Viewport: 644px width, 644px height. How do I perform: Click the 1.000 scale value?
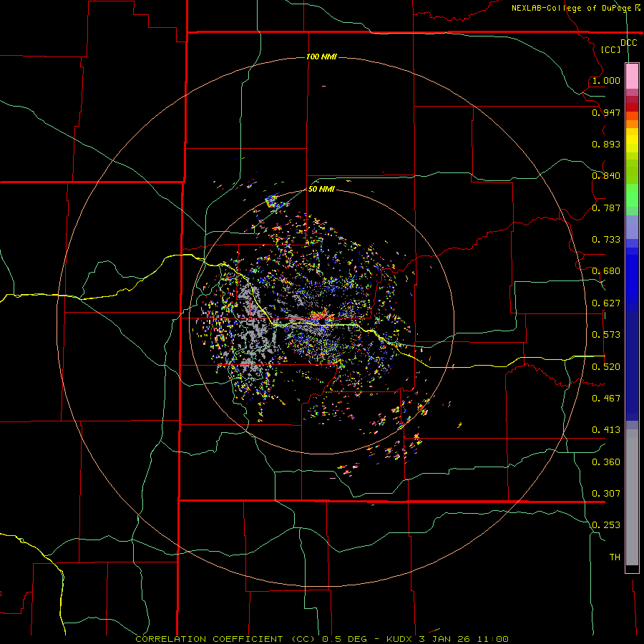[606, 80]
